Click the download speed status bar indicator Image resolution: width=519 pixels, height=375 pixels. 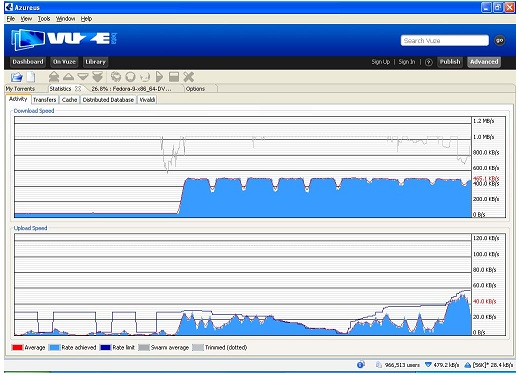[x=442, y=365]
